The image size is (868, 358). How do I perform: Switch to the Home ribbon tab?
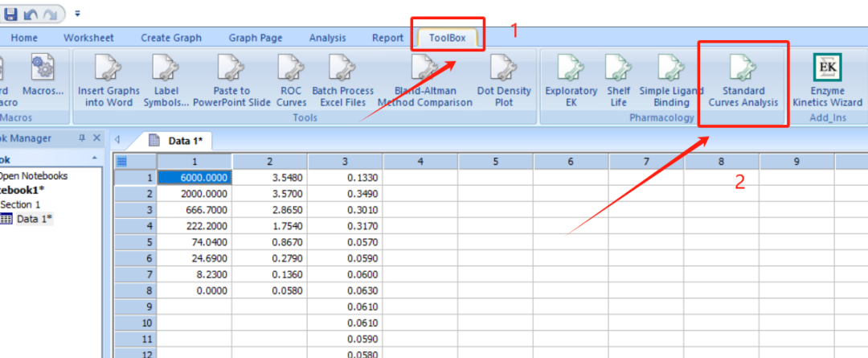24,38
